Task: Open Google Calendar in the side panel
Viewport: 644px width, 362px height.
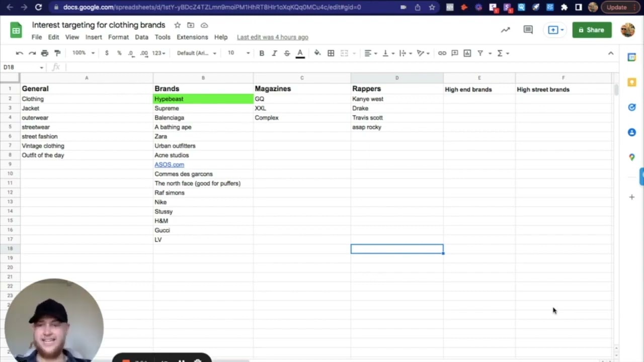Action: click(632, 57)
